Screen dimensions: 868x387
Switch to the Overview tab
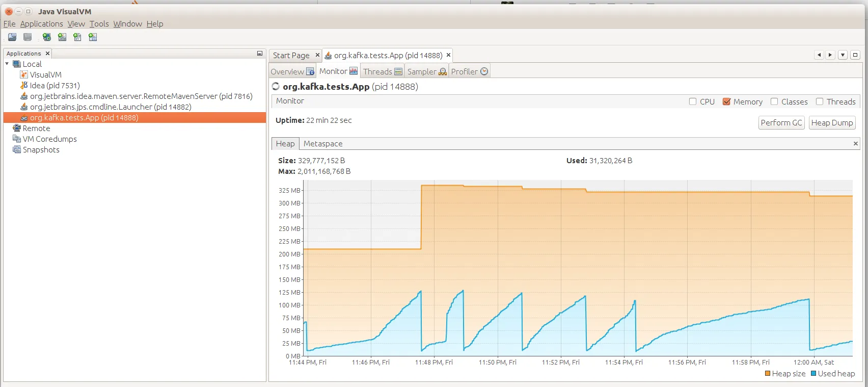pos(292,71)
